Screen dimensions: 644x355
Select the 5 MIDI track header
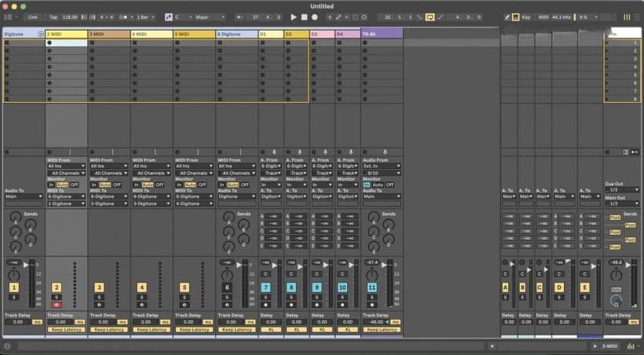coord(194,34)
